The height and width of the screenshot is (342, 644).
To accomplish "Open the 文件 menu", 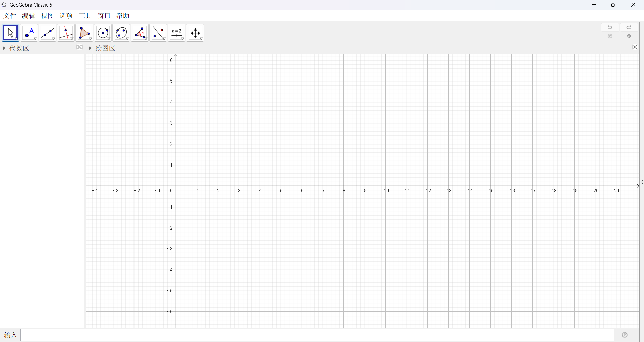I will [10, 16].
